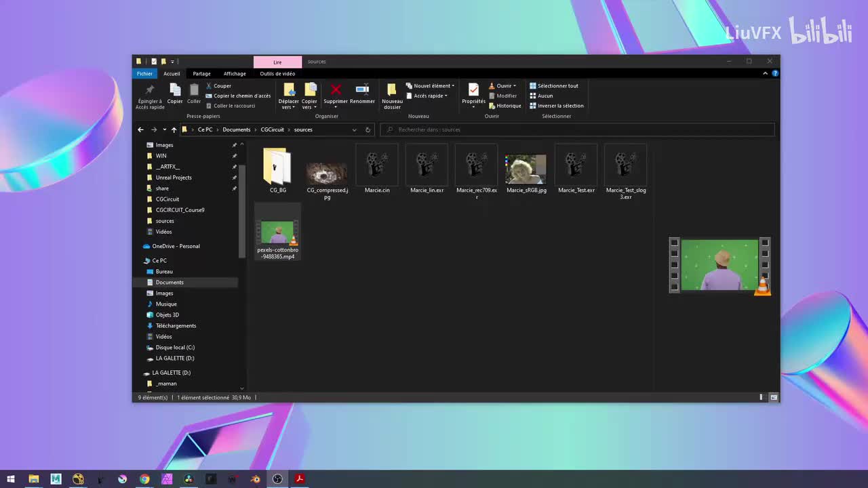Open Musique in navigation pane
868x488 pixels.
(166, 304)
